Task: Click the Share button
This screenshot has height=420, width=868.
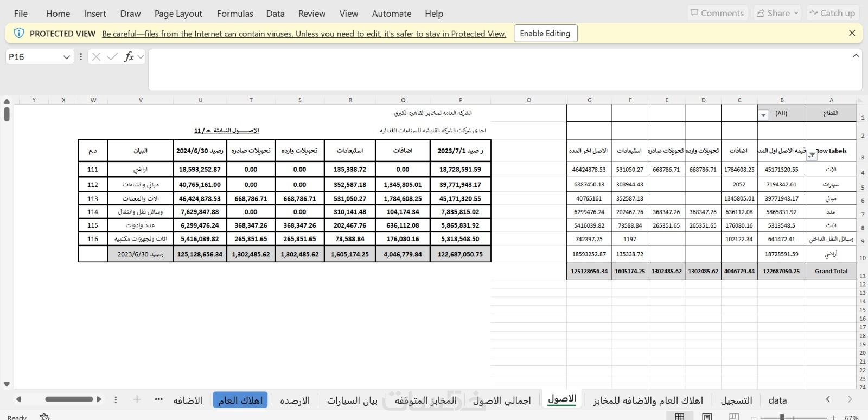Action: point(777,13)
